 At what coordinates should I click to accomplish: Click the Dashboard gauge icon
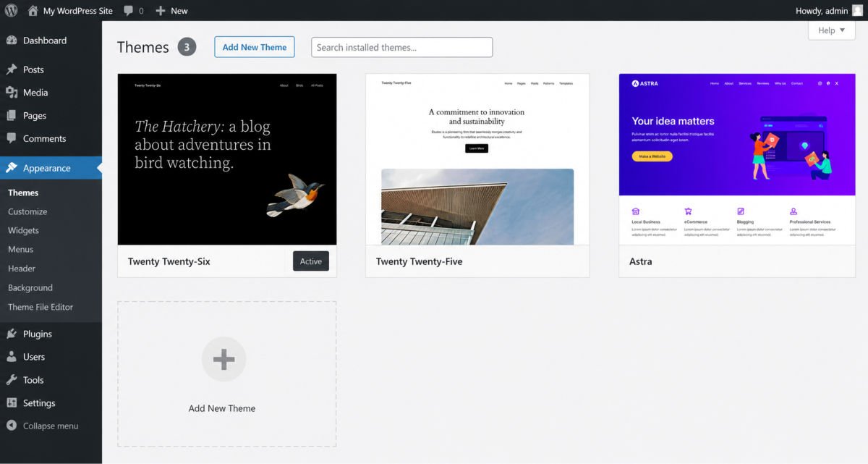(12, 41)
